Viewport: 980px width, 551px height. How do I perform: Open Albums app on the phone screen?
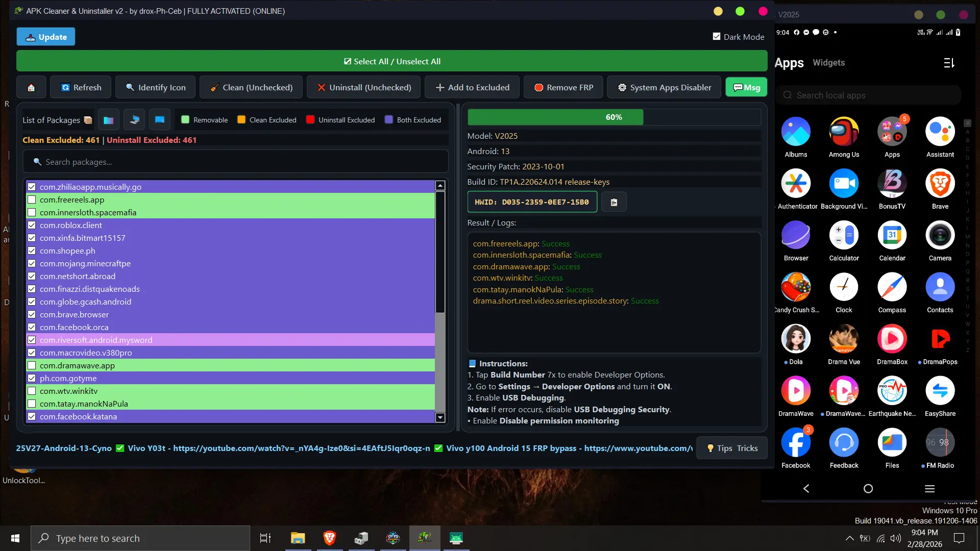coord(796,132)
